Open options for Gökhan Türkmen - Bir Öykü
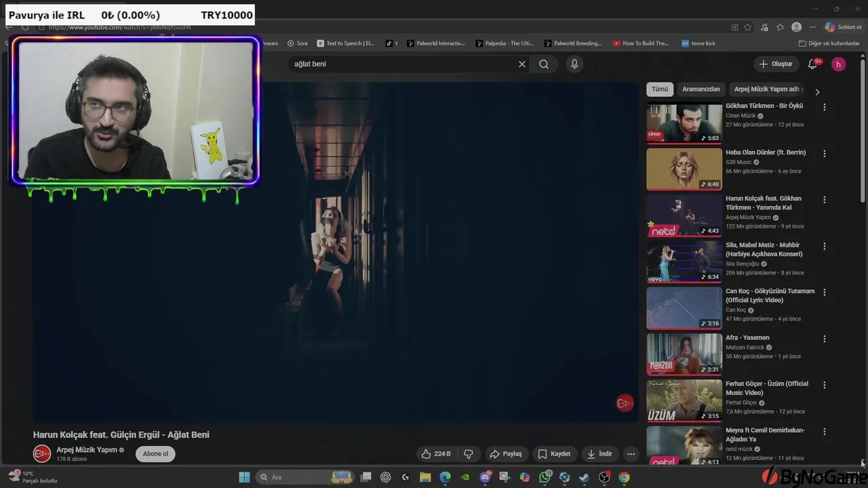This screenshot has width=868, height=488. [825, 107]
